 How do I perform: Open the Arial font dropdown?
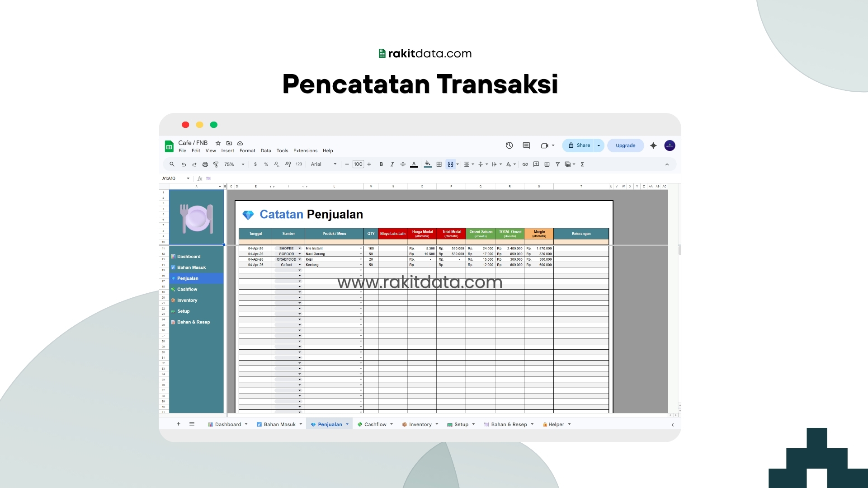[324, 164]
